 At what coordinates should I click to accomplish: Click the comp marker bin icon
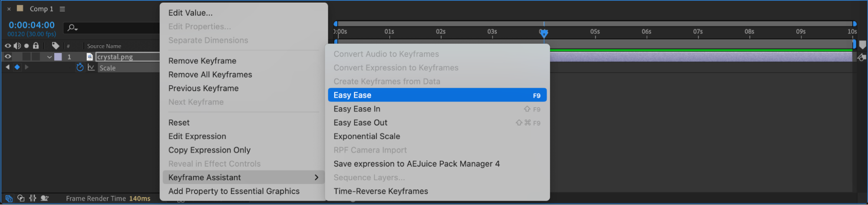tap(862, 45)
